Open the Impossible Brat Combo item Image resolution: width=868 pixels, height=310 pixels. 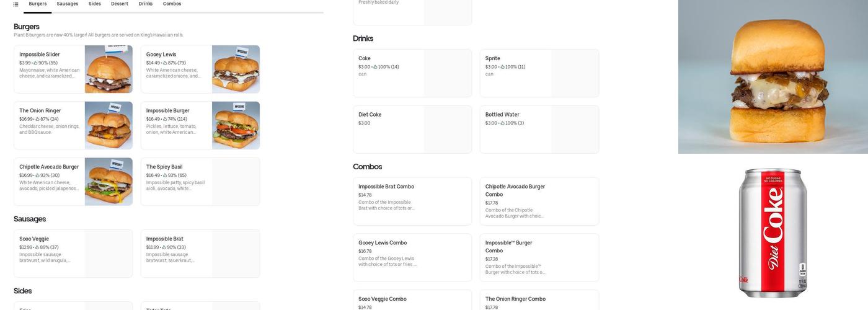412,201
